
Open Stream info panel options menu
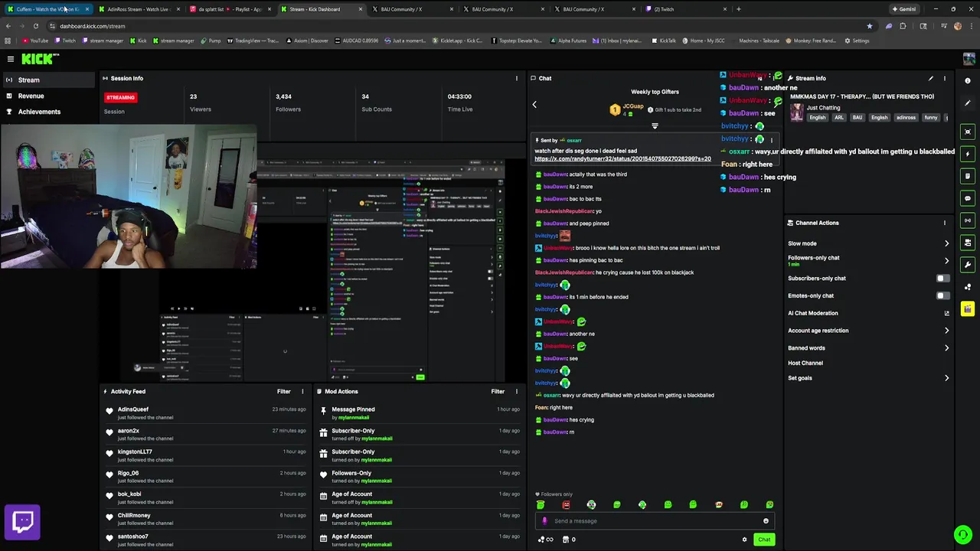coord(945,78)
